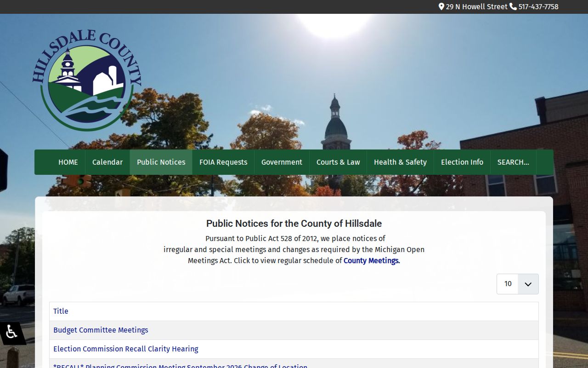
Task: Click the map pin location icon
Action: click(x=441, y=6)
